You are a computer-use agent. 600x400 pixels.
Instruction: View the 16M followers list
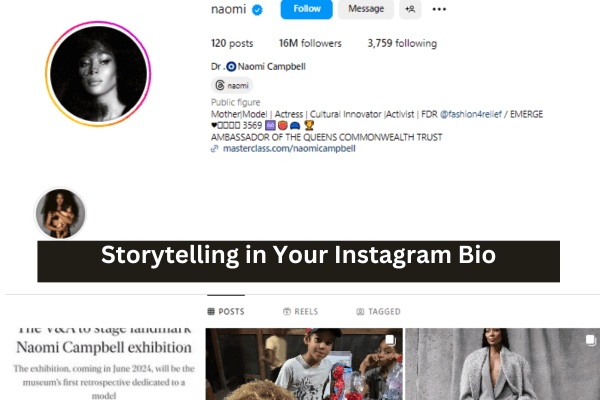(x=310, y=43)
